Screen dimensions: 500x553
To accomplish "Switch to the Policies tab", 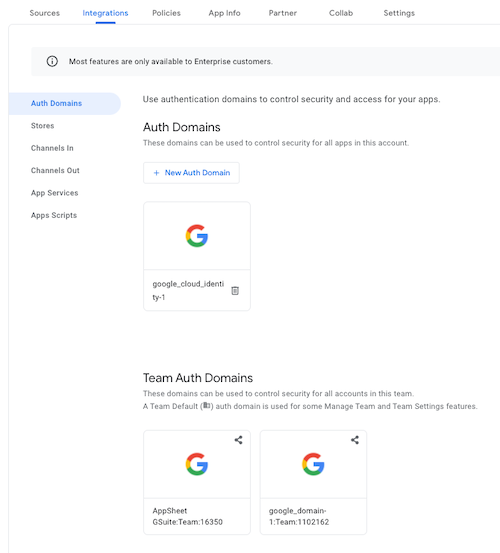I will tap(166, 13).
